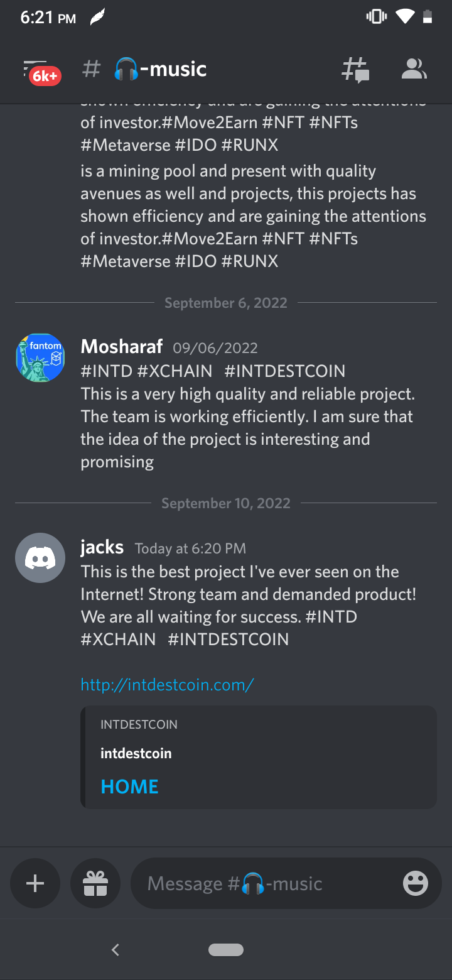Open the gift Nitro icon

click(x=95, y=884)
